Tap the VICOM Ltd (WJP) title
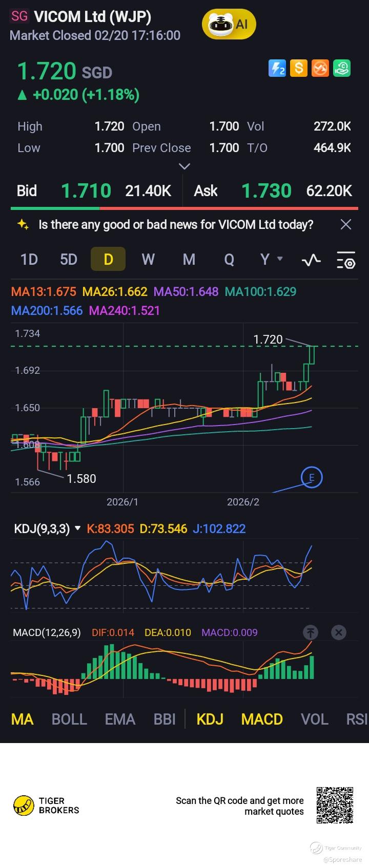 pos(92,17)
